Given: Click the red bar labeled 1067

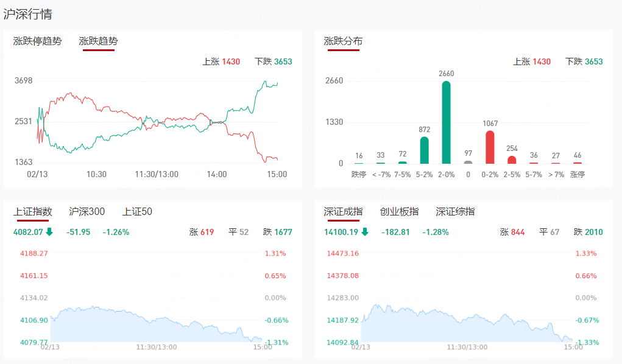Looking at the screenshot, I should point(490,147).
